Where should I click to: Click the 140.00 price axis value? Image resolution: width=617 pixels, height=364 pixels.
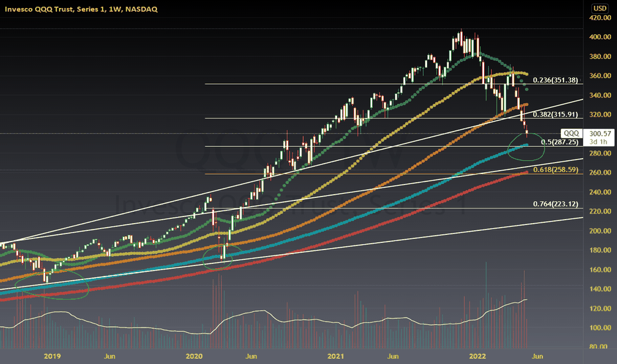coord(600,289)
